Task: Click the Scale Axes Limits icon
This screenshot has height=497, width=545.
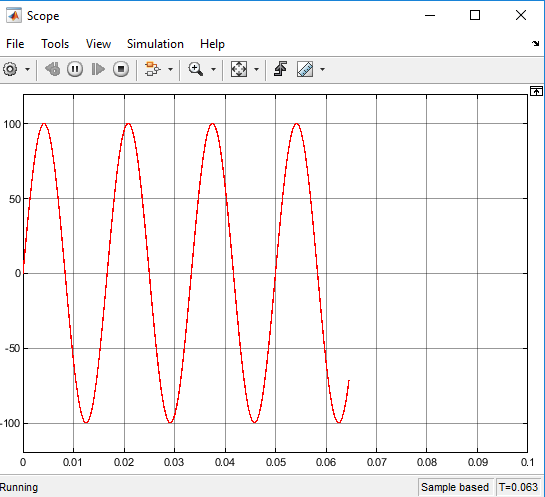Action: coord(239,69)
